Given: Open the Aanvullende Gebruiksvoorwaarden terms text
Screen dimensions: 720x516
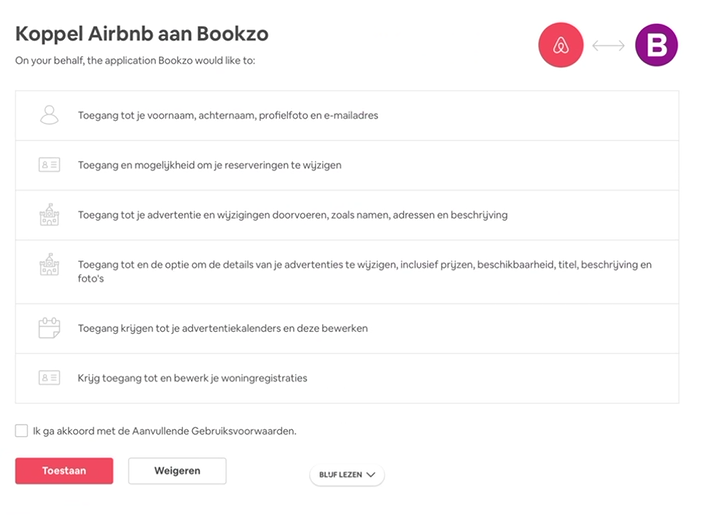Looking at the screenshot, I should [x=214, y=431].
